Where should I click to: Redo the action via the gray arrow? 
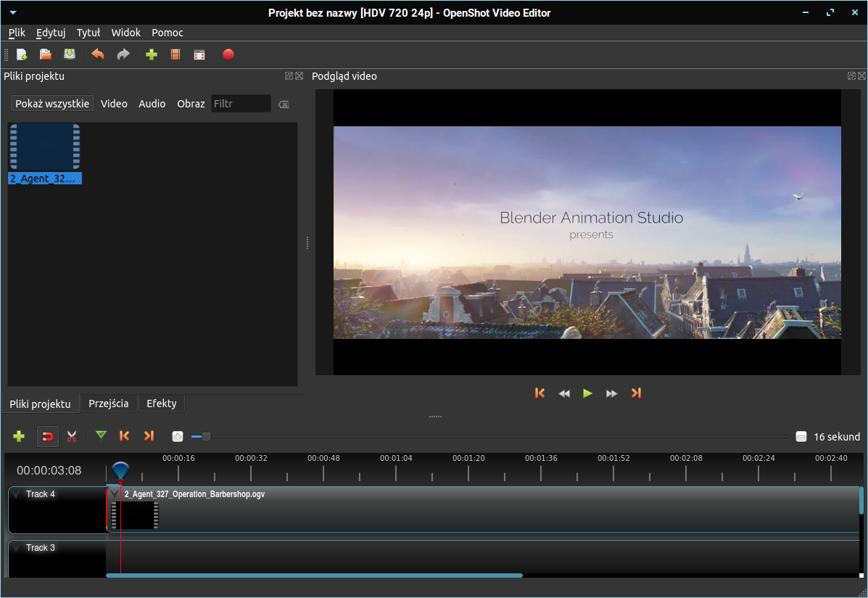coord(123,54)
